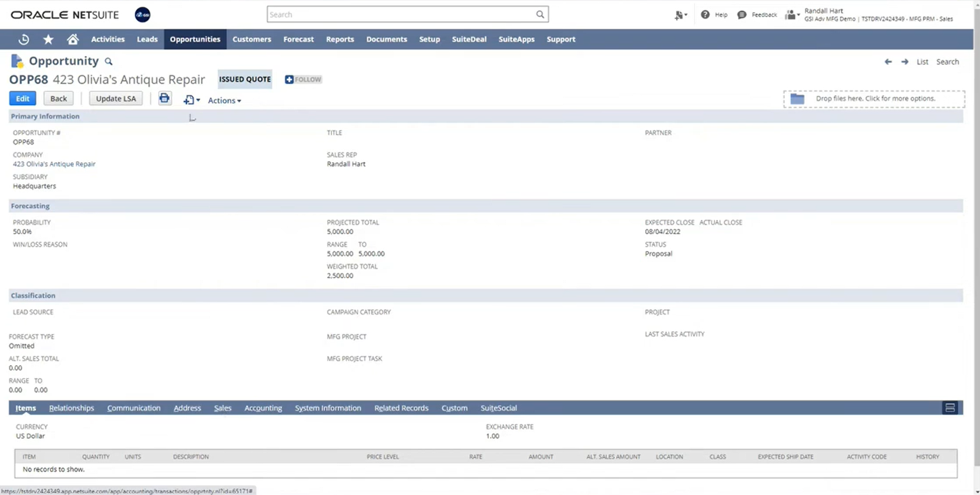
Task: Toggle the subtab layout icon at right
Action: pyautogui.click(x=949, y=408)
